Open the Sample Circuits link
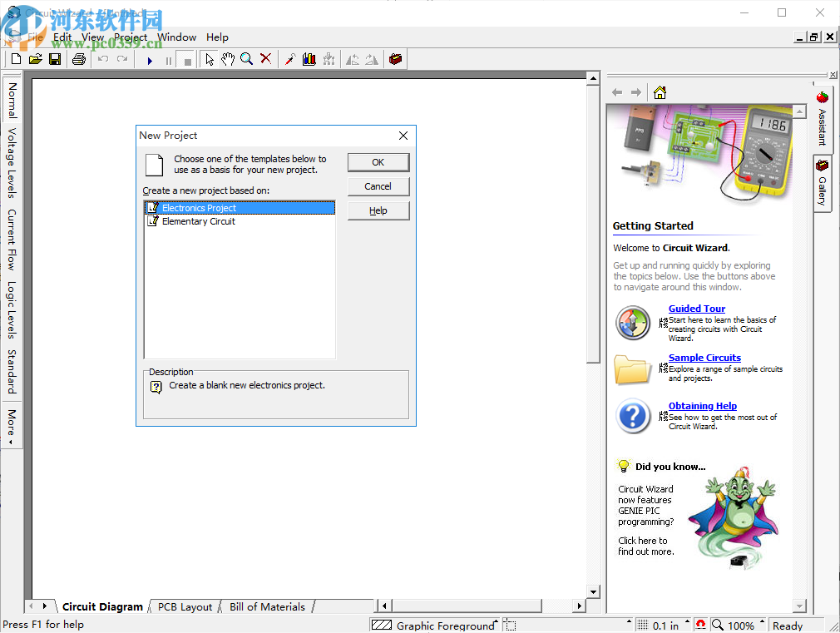The height and width of the screenshot is (633, 840). [x=704, y=358]
